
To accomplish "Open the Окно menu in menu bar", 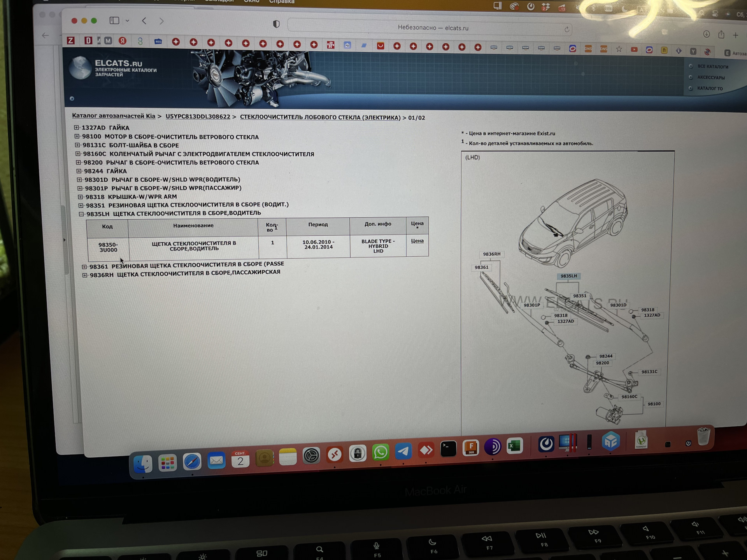I will point(251,2).
